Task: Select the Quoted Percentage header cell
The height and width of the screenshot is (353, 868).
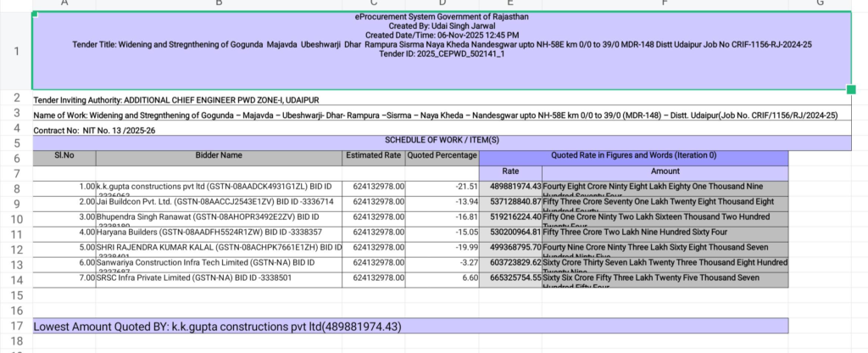Action: (442, 156)
